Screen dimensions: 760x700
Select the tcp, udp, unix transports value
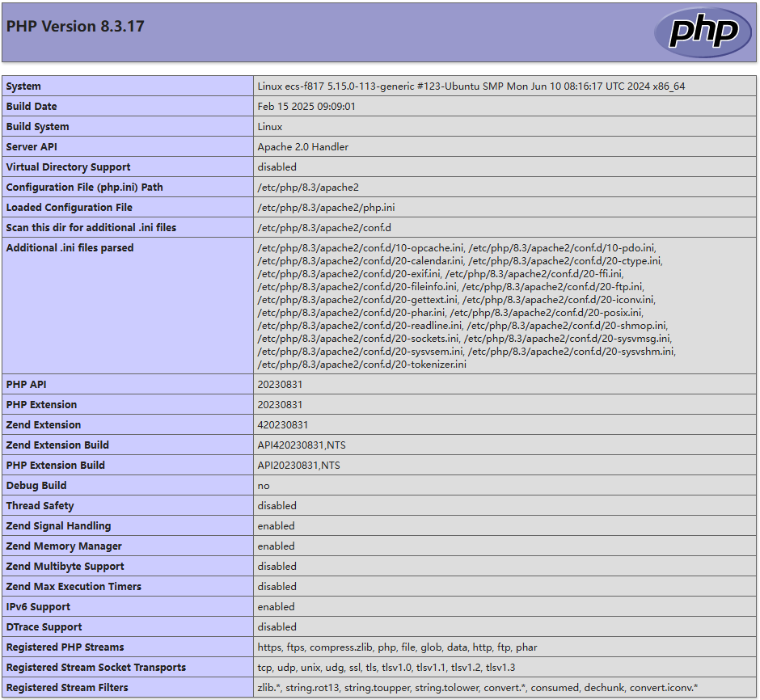point(386,668)
